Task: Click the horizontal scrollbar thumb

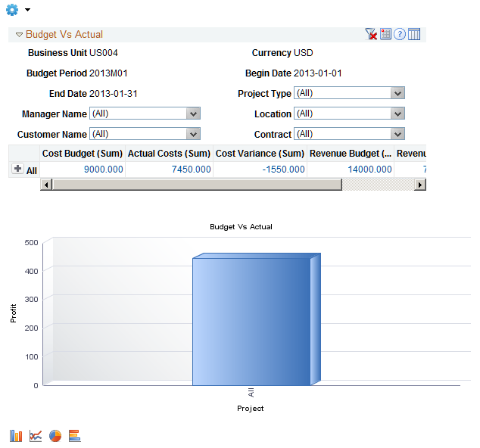Action: 197,185
